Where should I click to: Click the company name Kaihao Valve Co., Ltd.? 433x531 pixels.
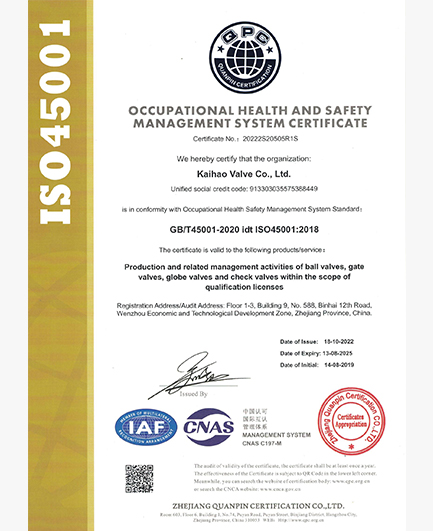click(244, 174)
